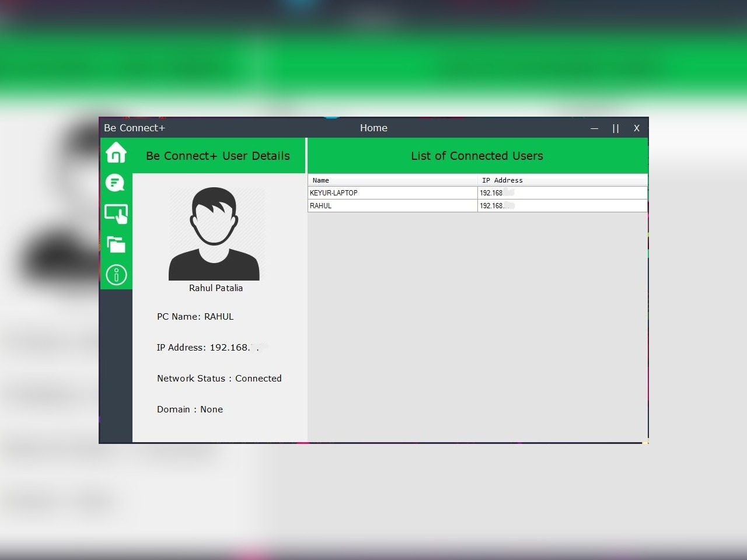Image resolution: width=747 pixels, height=560 pixels.
Task: Click the Rahul Patalia user name
Action: click(216, 288)
